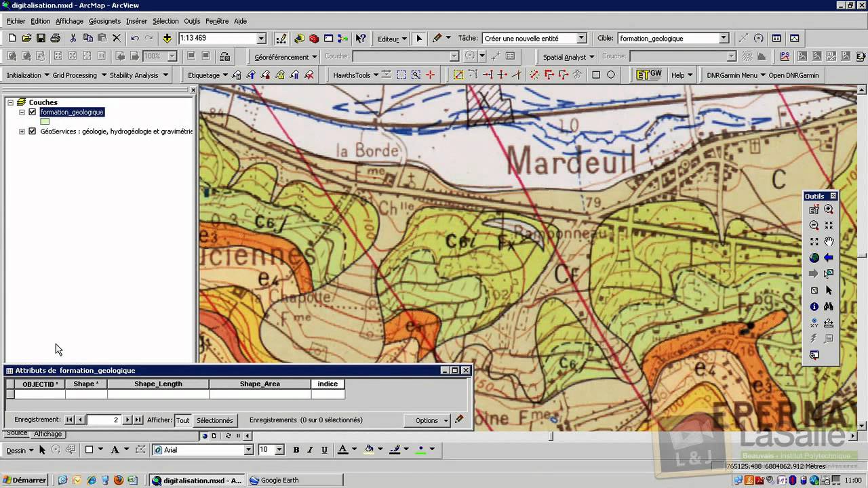Print the map using the printer icon

point(56,39)
